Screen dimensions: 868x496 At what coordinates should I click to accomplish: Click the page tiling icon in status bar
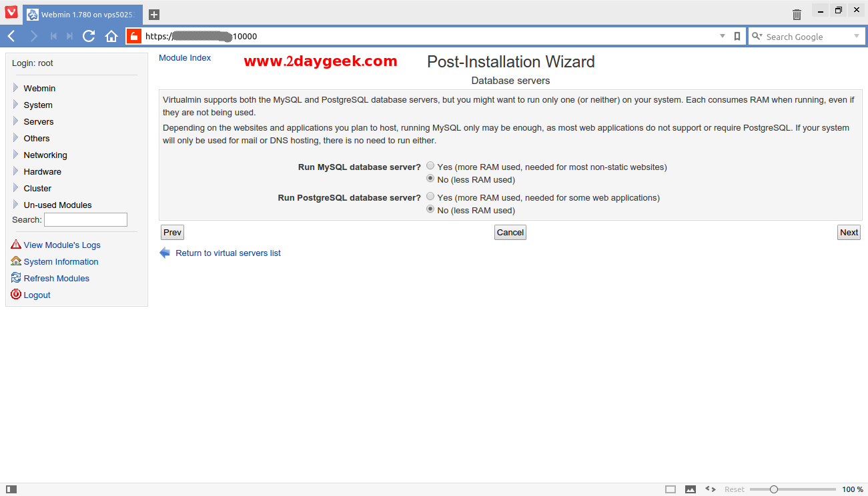[671, 489]
